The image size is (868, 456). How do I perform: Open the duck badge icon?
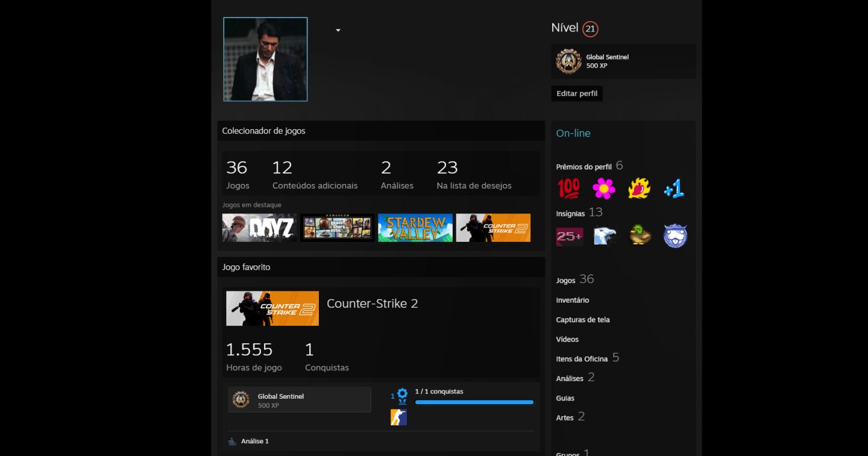(x=640, y=236)
